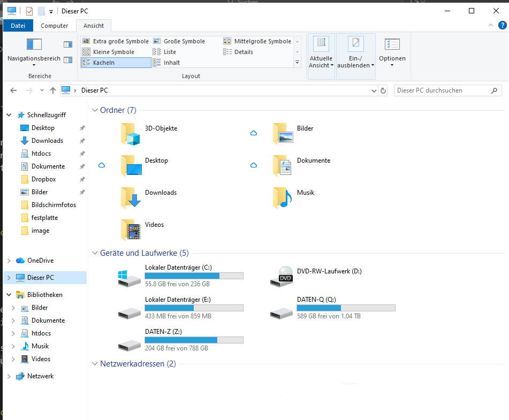Open the Musik folder icon
This screenshot has width=509, height=420.
coord(283,198)
